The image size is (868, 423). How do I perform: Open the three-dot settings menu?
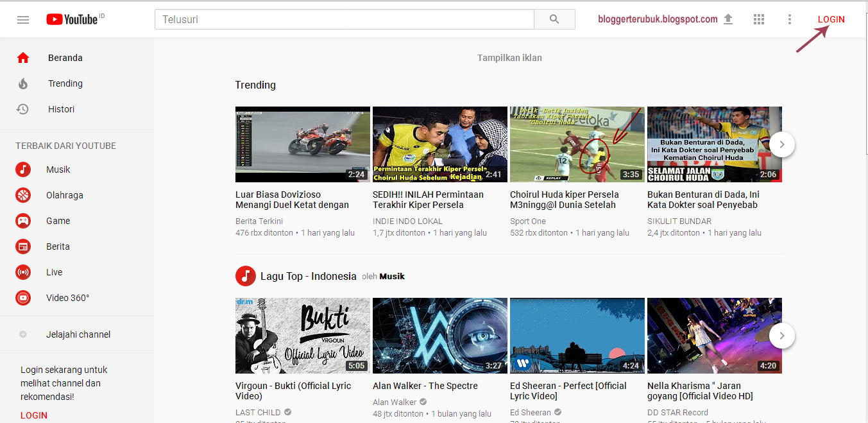click(x=790, y=19)
